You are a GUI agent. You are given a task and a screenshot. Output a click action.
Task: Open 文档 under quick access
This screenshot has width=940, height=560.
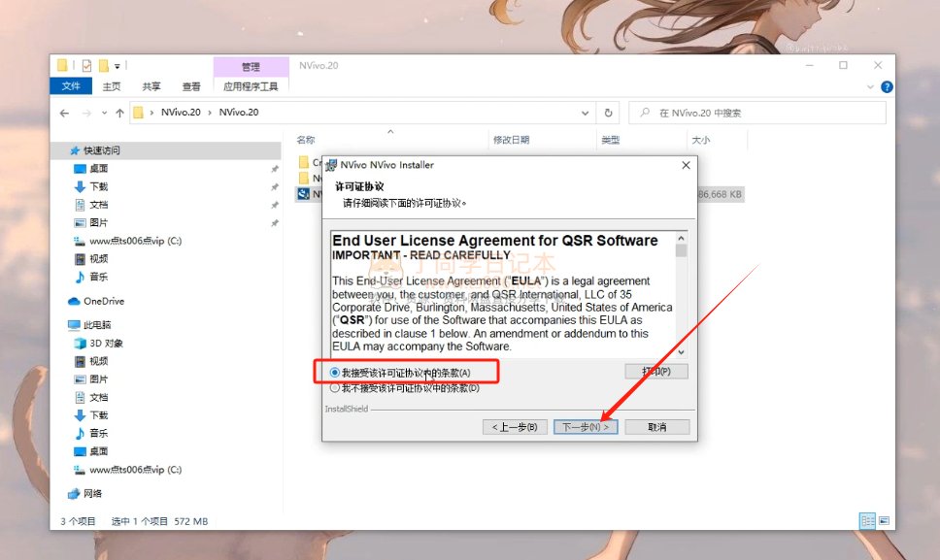98,204
